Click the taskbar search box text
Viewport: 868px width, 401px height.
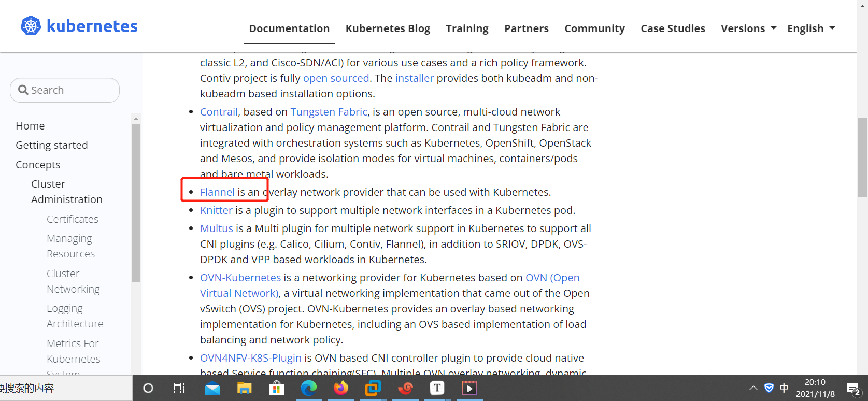(27, 388)
